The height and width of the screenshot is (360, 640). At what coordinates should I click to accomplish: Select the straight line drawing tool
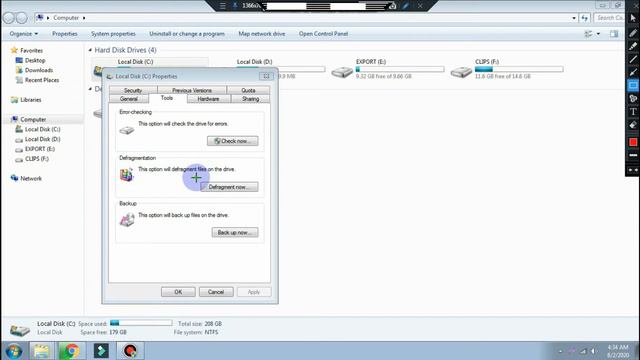pyautogui.click(x=633, y=59)
